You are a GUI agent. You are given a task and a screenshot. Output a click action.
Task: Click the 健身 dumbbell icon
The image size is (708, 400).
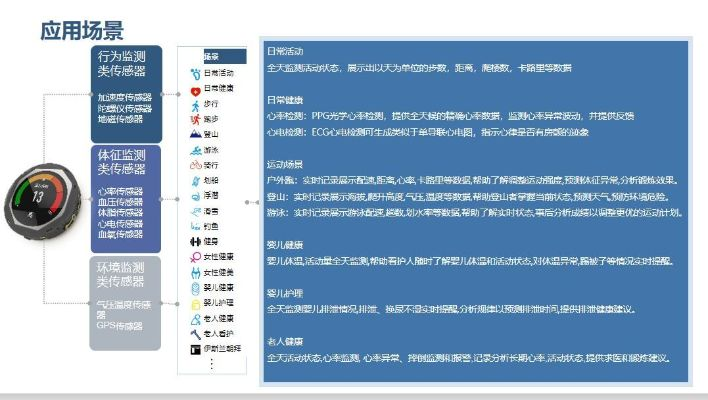(195, 241)
